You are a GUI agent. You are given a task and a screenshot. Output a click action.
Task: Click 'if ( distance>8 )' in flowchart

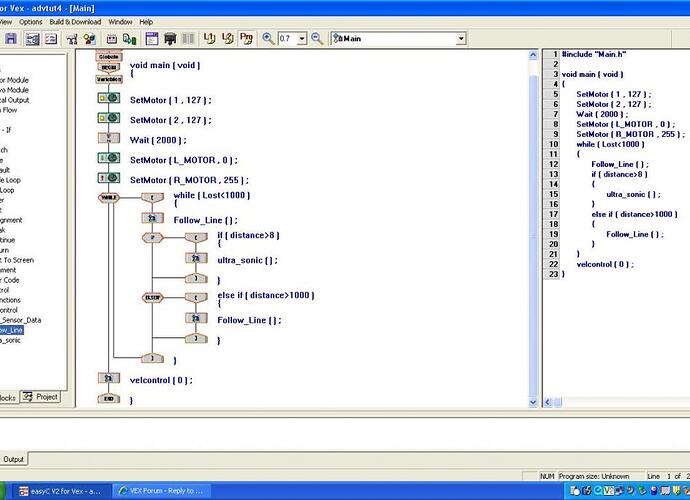point(248,235)
